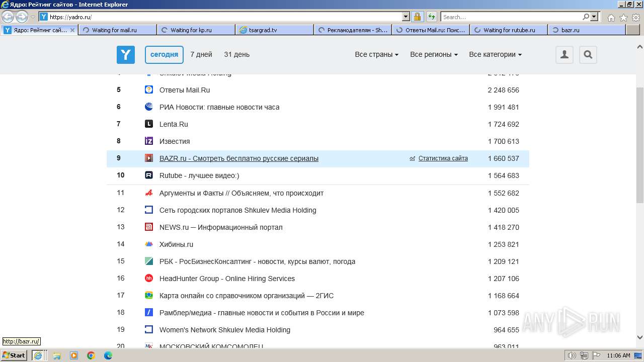This screenshot has height=362, width=644.
Task: Click the refresh page icon
Action: pyautogui.click(x=432, y=17)
